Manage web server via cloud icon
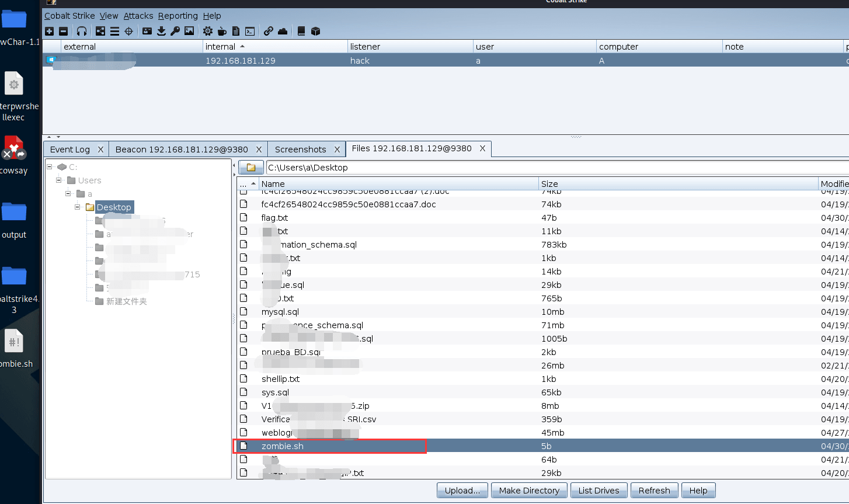The image size is (849, 504). point(283,31)
